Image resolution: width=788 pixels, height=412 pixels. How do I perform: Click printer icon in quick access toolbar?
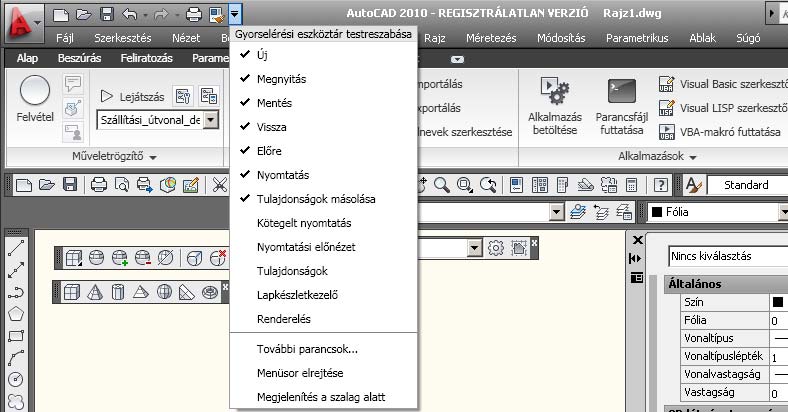pyautogui.click(x=193, y=14)
